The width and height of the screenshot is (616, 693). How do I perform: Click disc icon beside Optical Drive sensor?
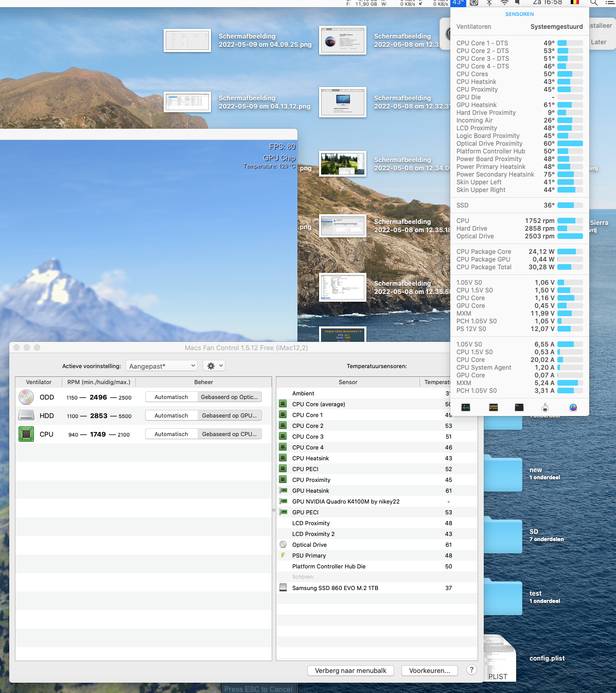(283, 544)
